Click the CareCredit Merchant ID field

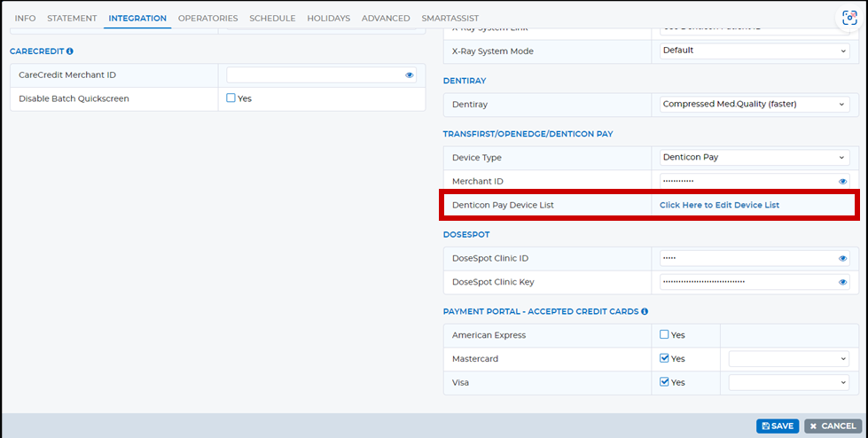[x=321, y=75]
